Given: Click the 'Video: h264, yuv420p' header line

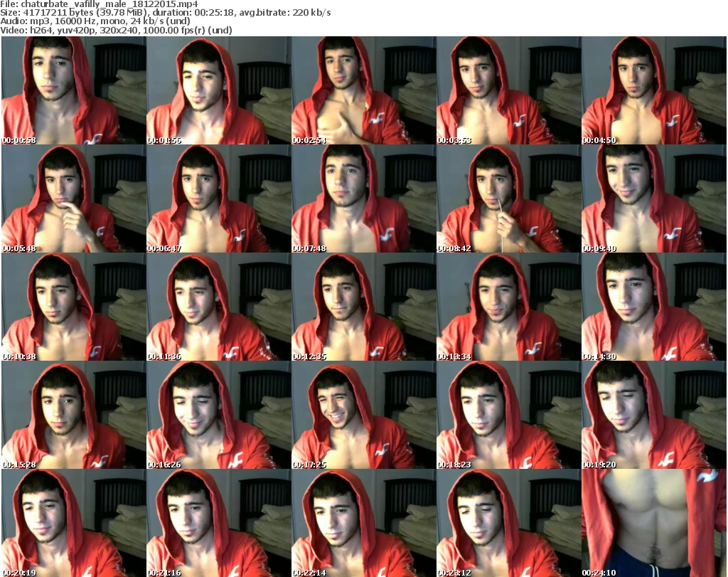Looking at the screenshot, I should 116,30.
